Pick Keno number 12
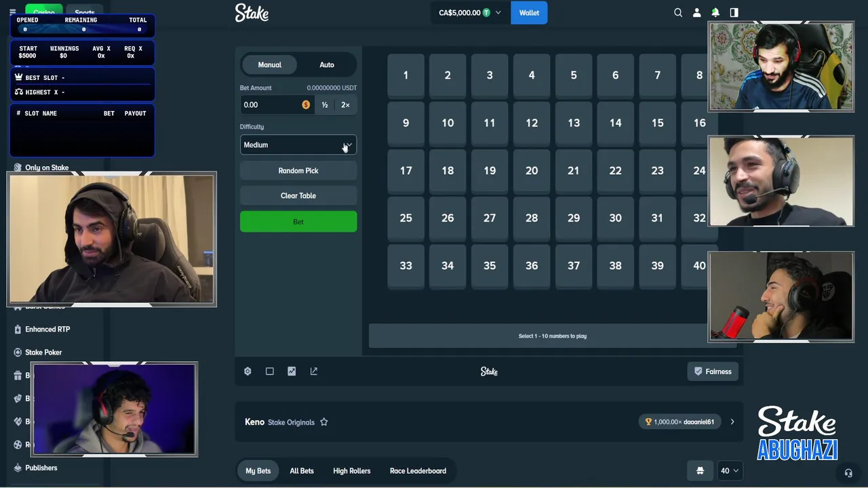This screenshot has width=868, height=488. click(x=532, y=123)
